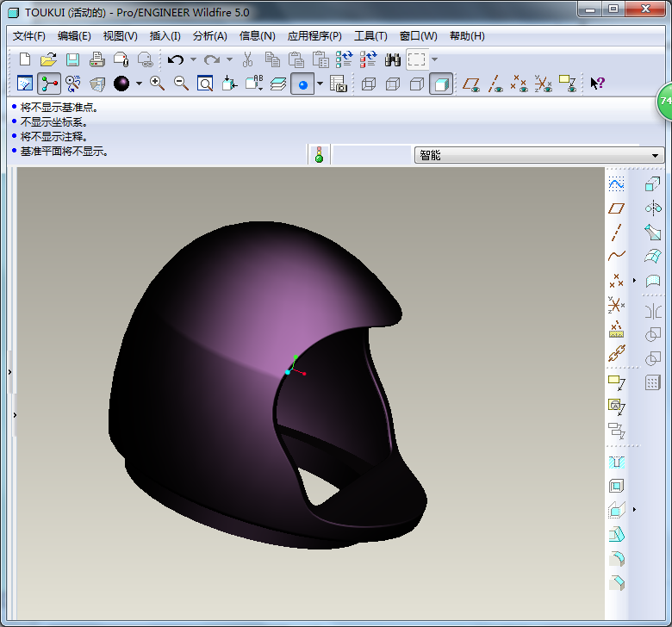This screenshot has height=627, width=672.
Task: Switch to shaded display
Action: (441, 84)
